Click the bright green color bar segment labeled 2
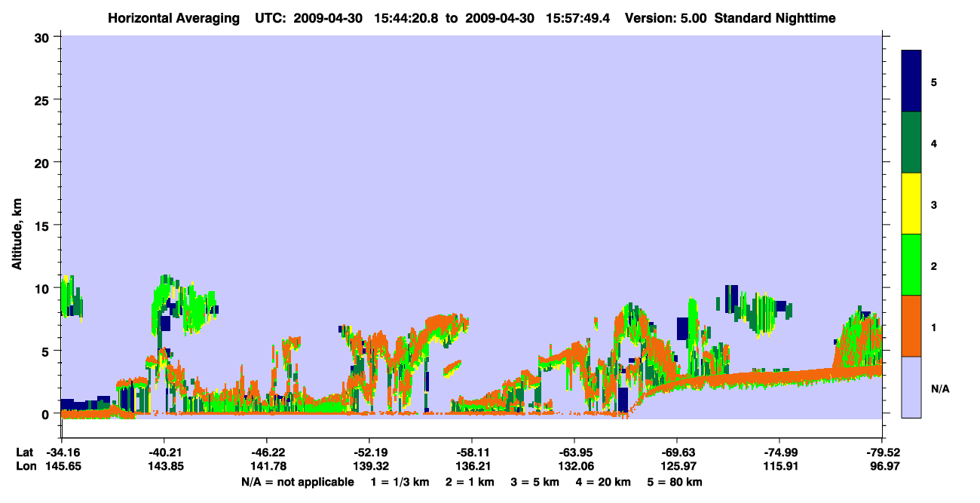This screenshot has height=503, width=980. pyautogui.click(x=911, y=265)
